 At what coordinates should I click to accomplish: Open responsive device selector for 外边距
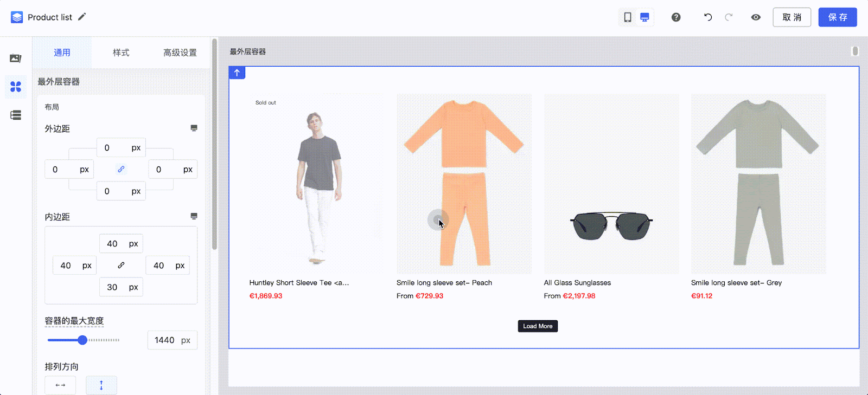(194, 128)
